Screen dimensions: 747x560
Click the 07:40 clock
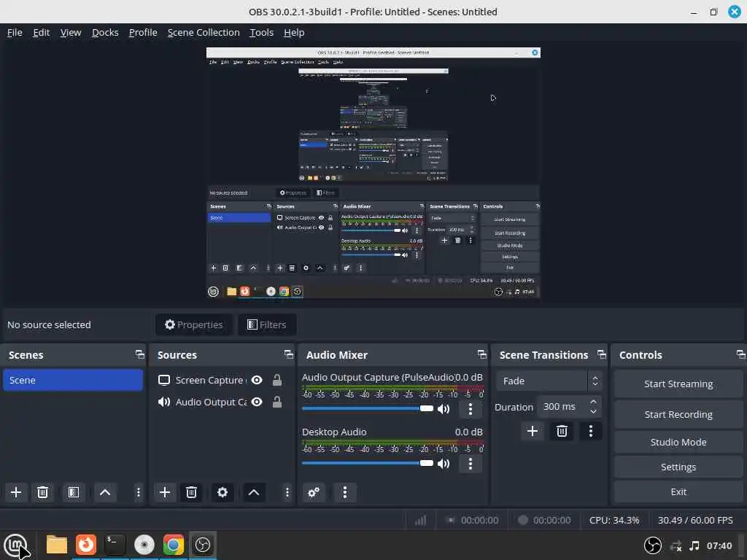(719, 545)
